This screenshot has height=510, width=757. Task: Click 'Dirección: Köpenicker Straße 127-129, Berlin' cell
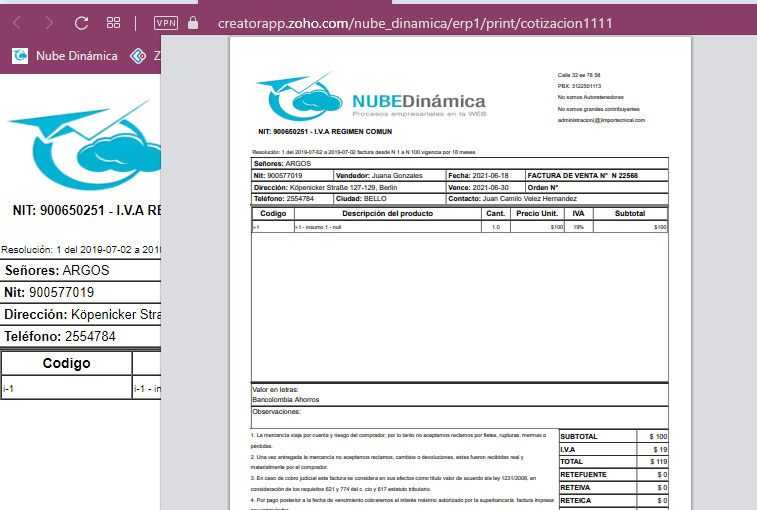pyautogui.click(x=348, y=187)
